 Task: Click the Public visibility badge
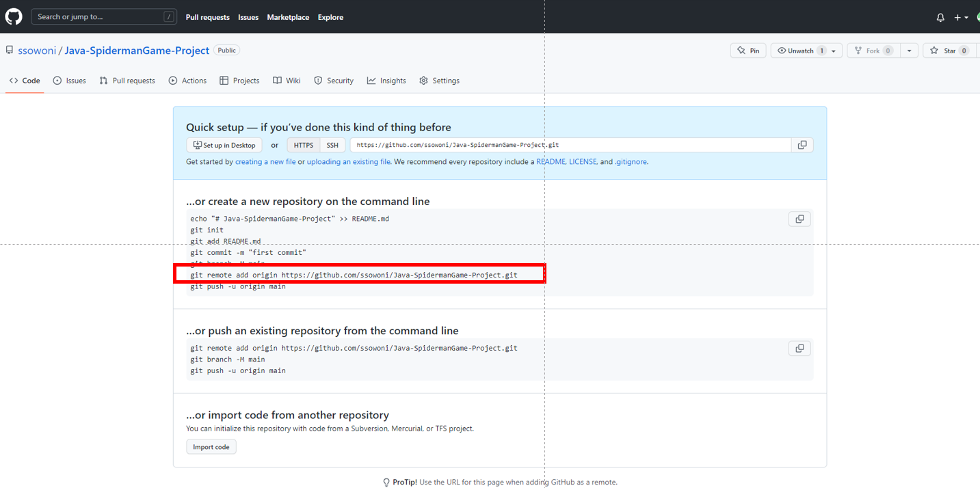[226, 51]
